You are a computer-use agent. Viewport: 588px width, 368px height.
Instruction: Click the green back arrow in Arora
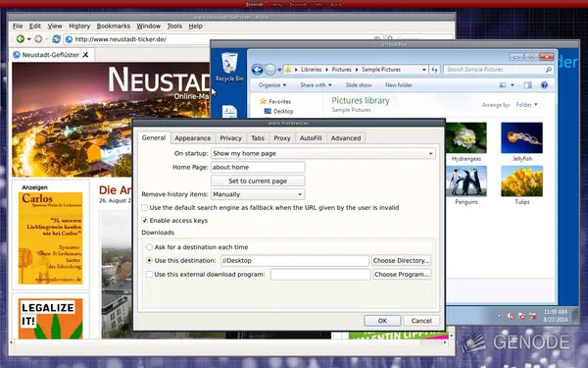pos(21,39)
